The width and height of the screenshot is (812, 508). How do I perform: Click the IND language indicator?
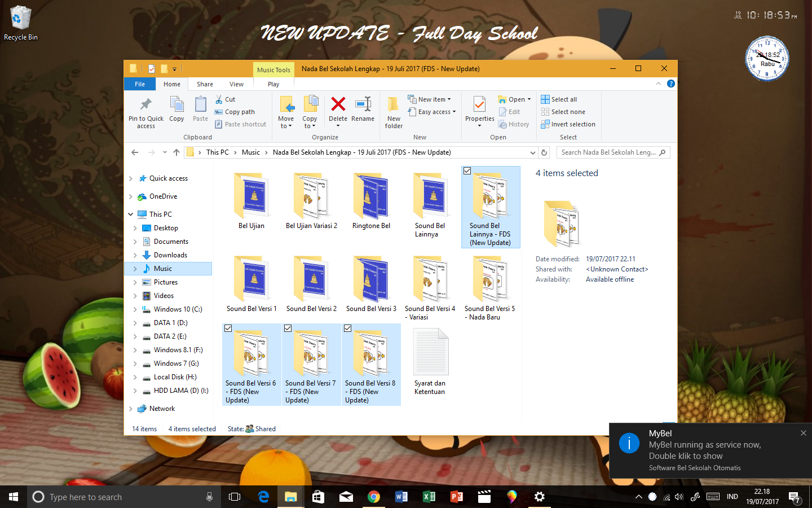(x=732, y=497)
